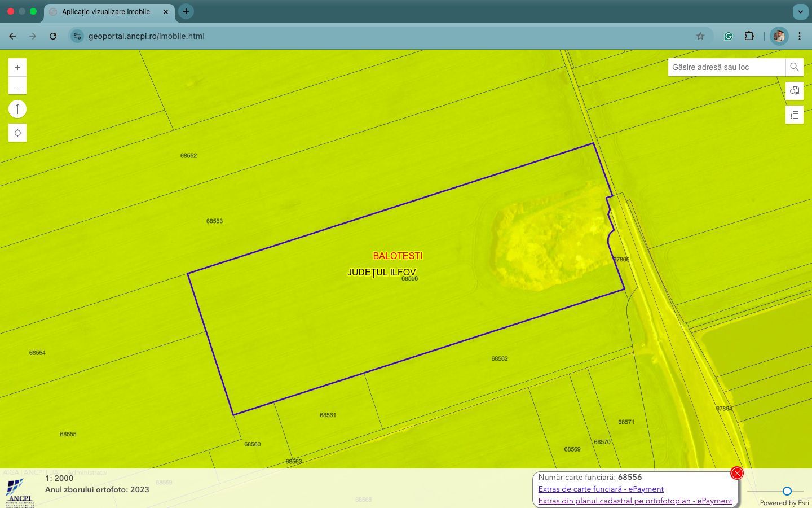Reset map orientation with compass button
Image resolution: width=812 pixels, height=508 pixels.
[x=17, y=109]
